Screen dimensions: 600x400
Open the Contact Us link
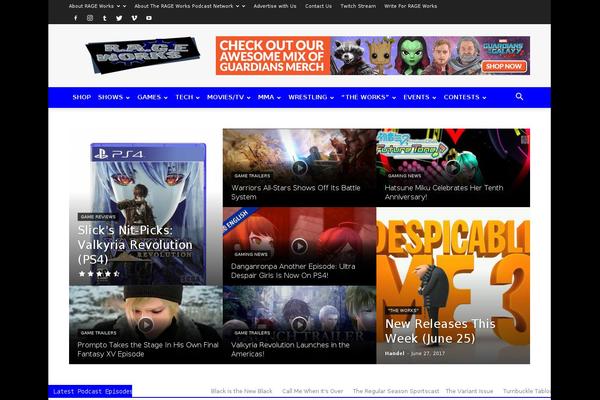point(318,6)
